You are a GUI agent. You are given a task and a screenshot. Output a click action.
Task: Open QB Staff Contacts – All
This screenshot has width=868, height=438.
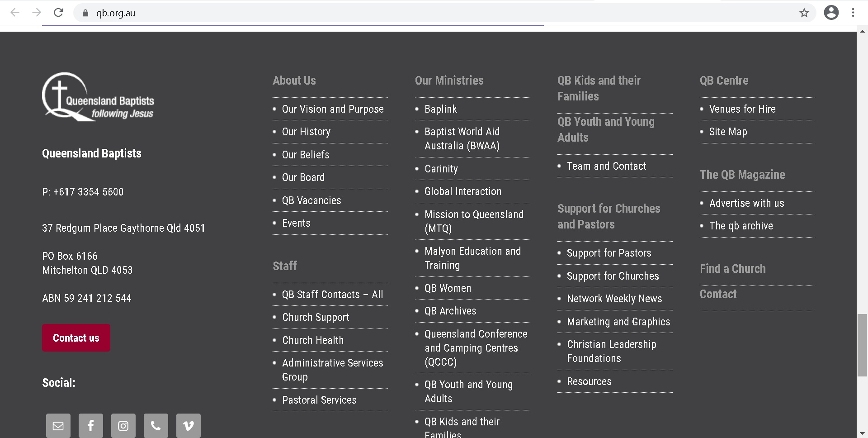coord(332,295)
